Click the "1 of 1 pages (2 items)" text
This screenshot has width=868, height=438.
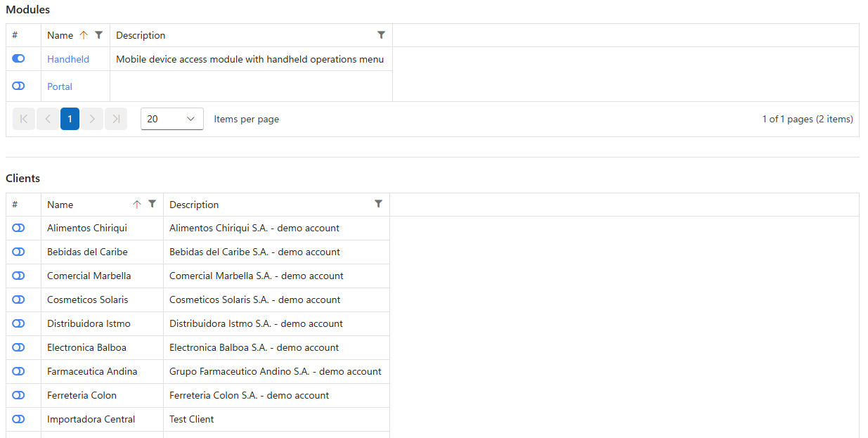click(808, 119)
